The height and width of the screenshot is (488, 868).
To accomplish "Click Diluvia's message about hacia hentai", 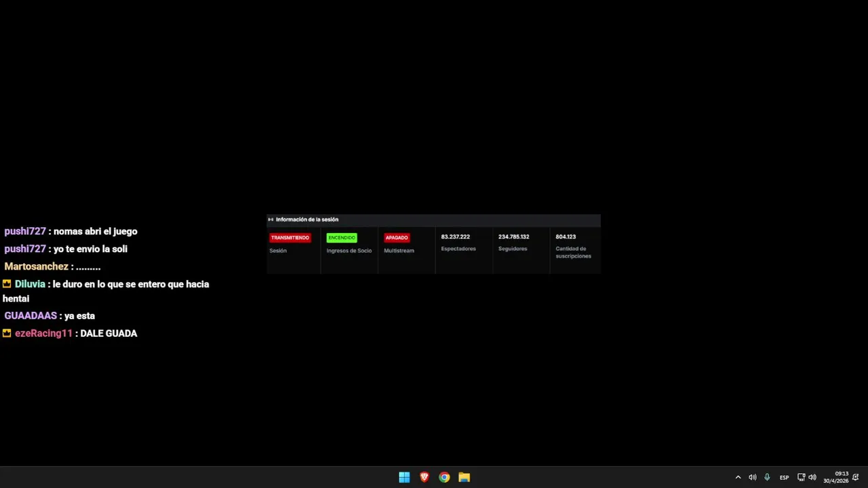I will point(106,291).
